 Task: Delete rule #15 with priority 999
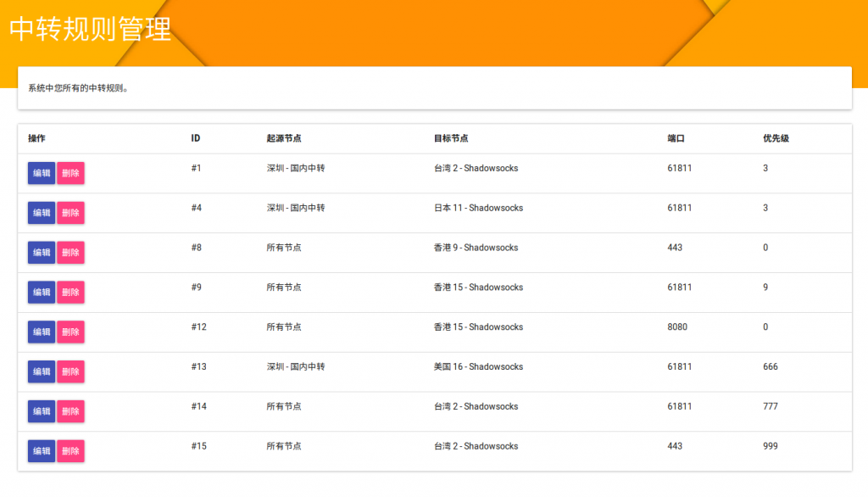tap(70, 451)
